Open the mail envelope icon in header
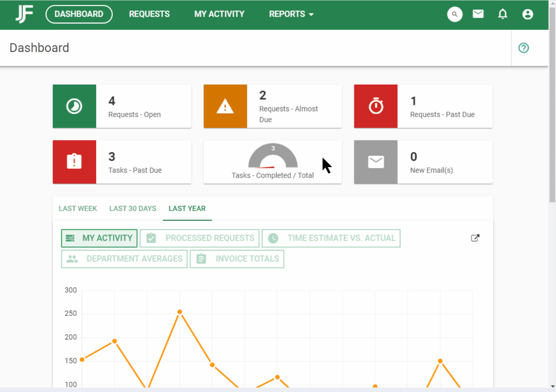556x392 pixels. pos(478,14)
